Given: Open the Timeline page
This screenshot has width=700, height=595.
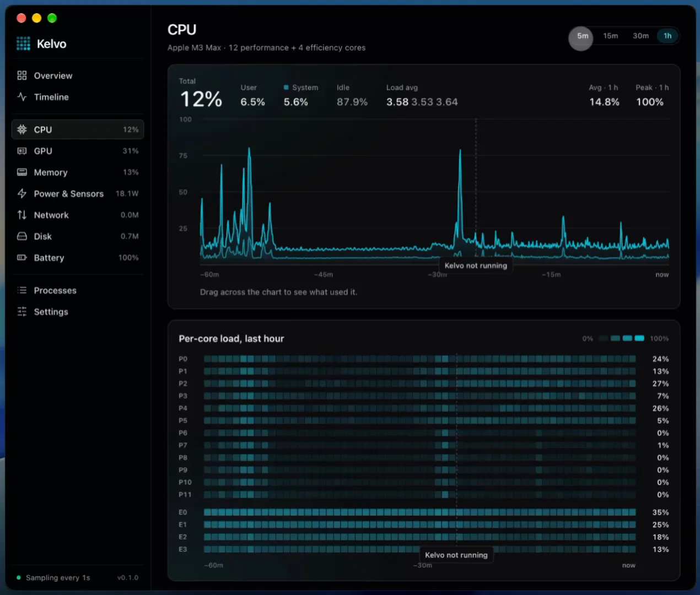Looking at the screenshot, I should (x=77, y=97).
